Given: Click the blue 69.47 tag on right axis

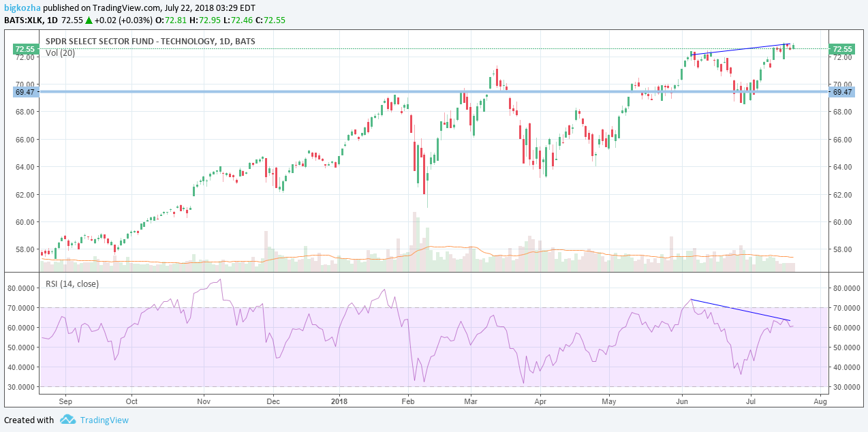Looking at the screenshot, I should (x=841, y=92).
